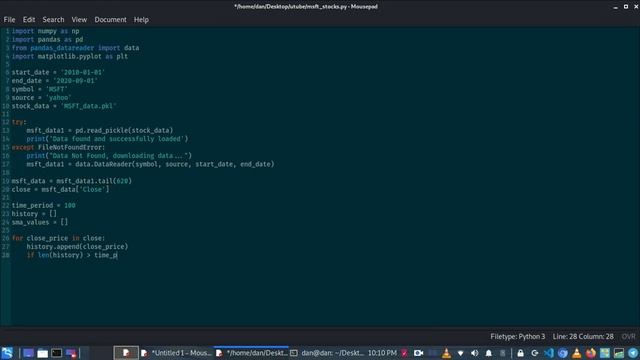Click line number 12 in gutter
The height and width of the screenshot is (360, 640).
pos(5,122)
